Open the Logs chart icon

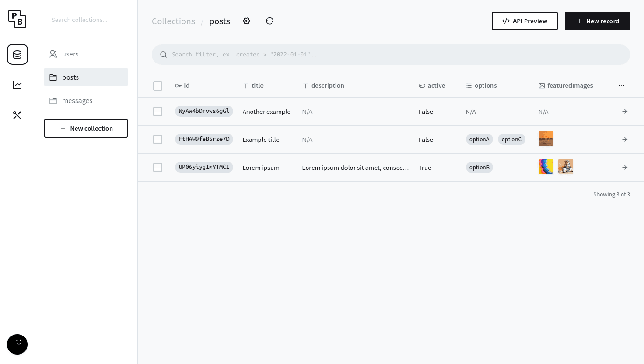(x=17, y=84)
